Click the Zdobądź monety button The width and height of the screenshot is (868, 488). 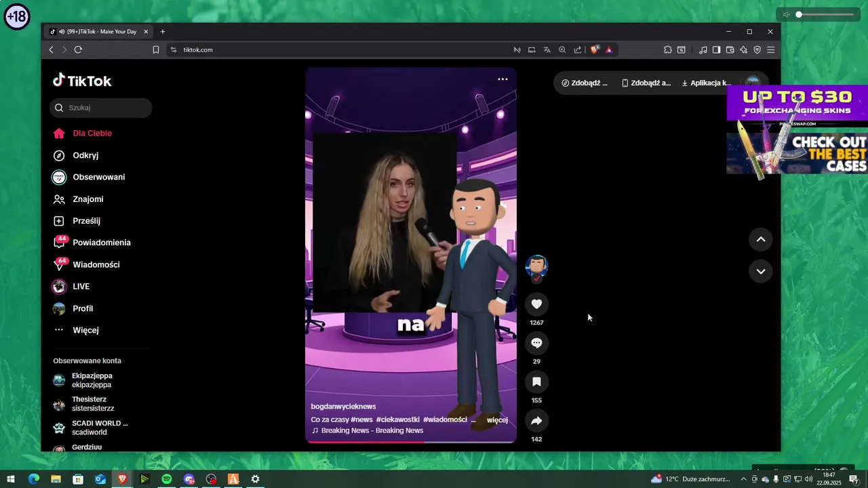point(585,83)
